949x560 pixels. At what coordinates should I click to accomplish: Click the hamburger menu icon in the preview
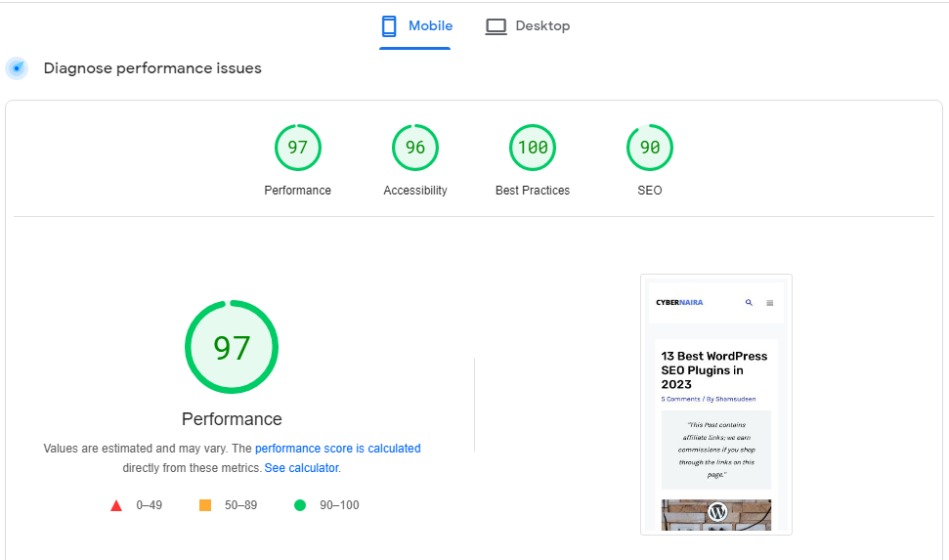[x=770, y=303]
